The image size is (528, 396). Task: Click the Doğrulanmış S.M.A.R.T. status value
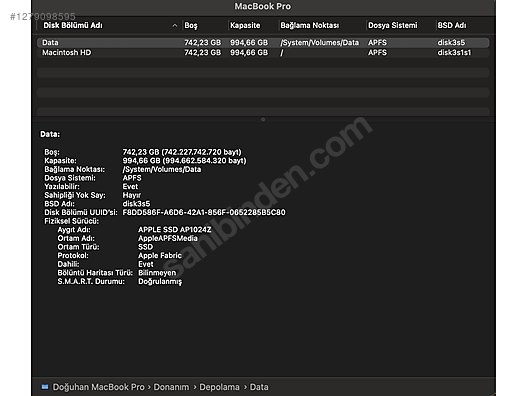click(x=160, y=282)
